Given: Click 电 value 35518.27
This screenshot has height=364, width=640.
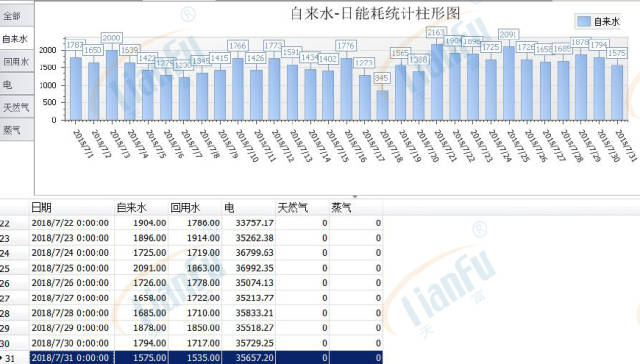Looking at the screenshot, I should click(x=249, y=328).
